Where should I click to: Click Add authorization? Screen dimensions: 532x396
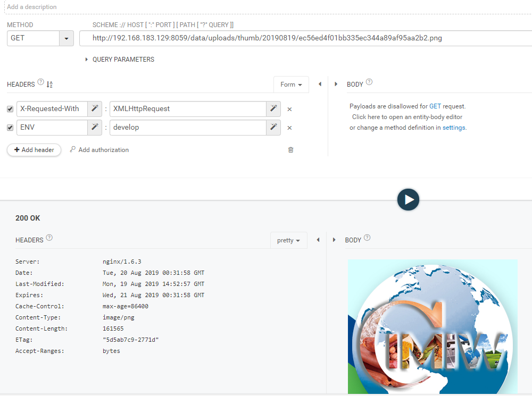click(x=99, y=150)
